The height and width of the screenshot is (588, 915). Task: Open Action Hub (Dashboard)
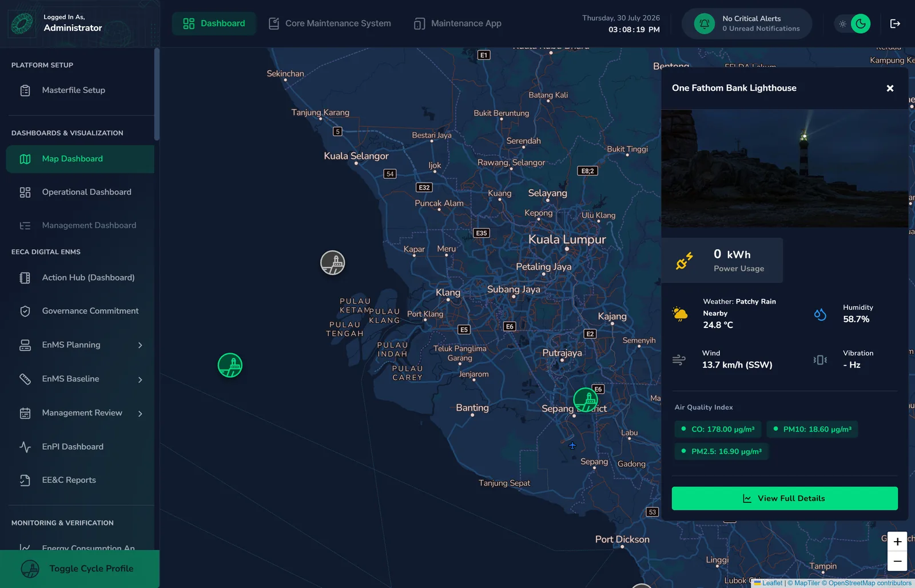click(81, 278)
